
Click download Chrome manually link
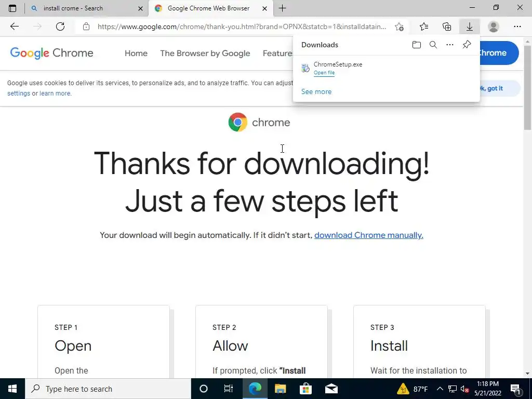(x=369, y=235)
